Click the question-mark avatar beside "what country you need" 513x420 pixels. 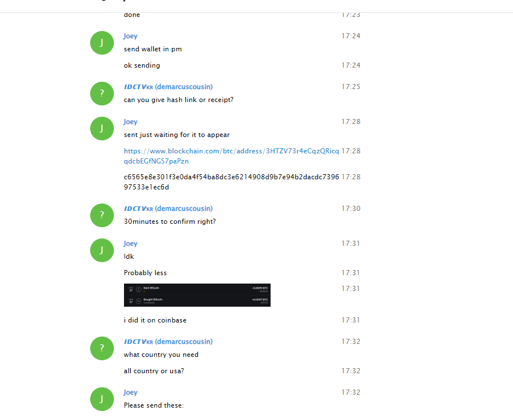pyautogui.click(x=101, y=348)
